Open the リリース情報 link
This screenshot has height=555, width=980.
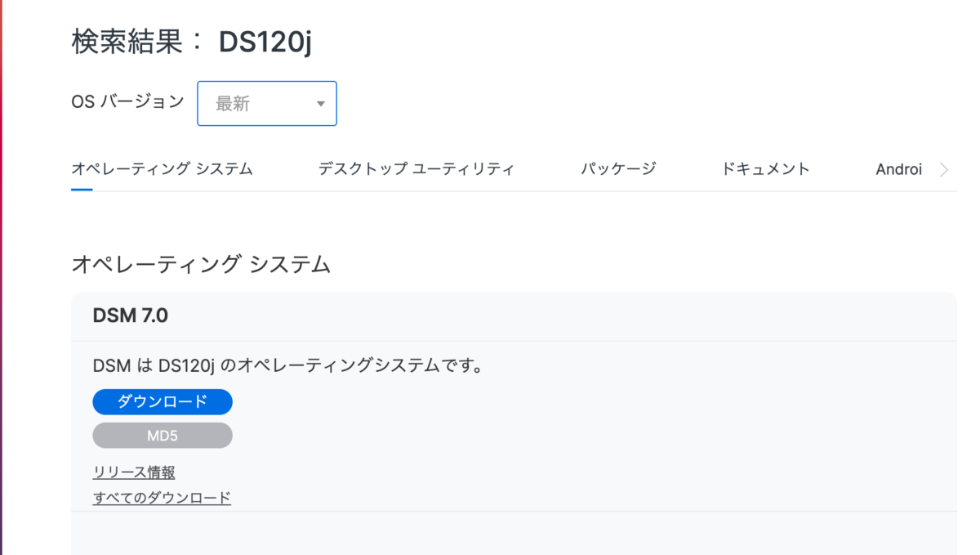point(134,472)
